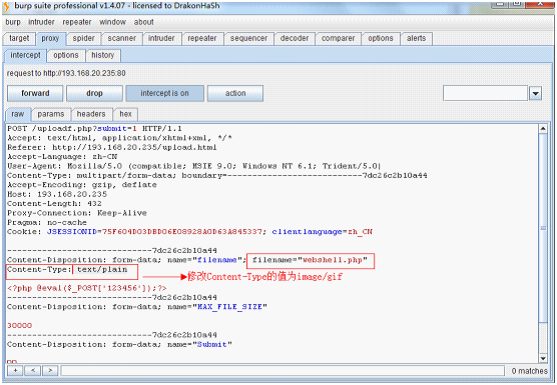
Task: Click the filename="webshell.php" text
Action: (x=310, y=260)
